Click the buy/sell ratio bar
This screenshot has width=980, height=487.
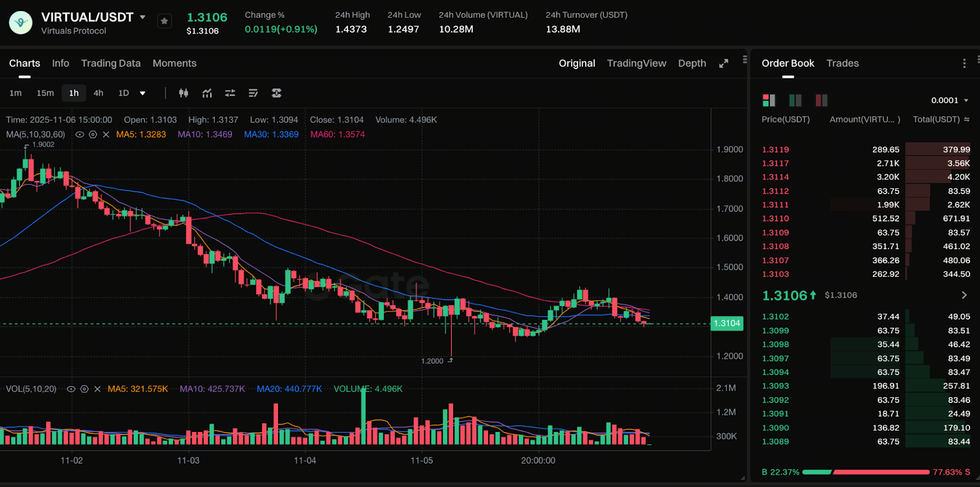865,472
